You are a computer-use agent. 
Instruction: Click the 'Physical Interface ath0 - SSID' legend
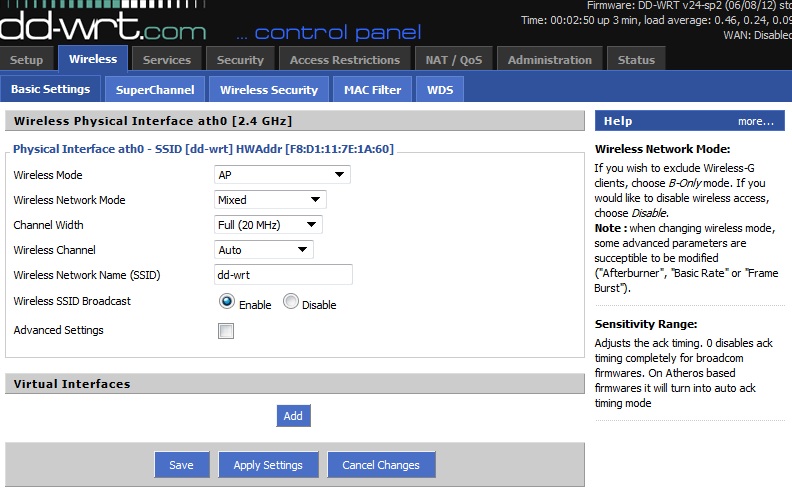pyautogui.click(x=203, y=149)
